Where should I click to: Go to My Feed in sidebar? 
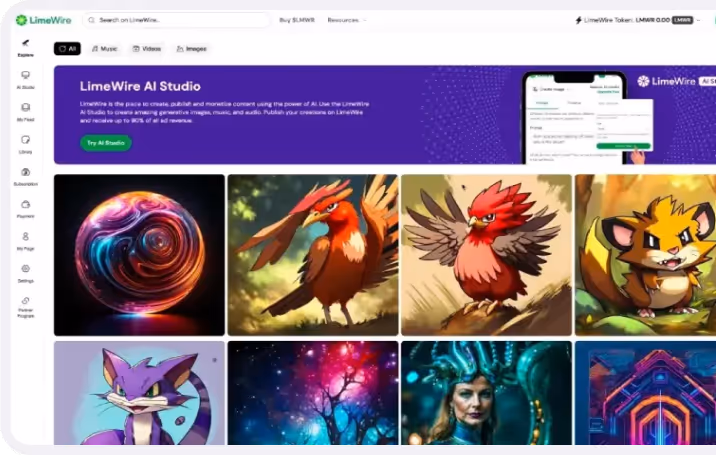click(26, 112)
